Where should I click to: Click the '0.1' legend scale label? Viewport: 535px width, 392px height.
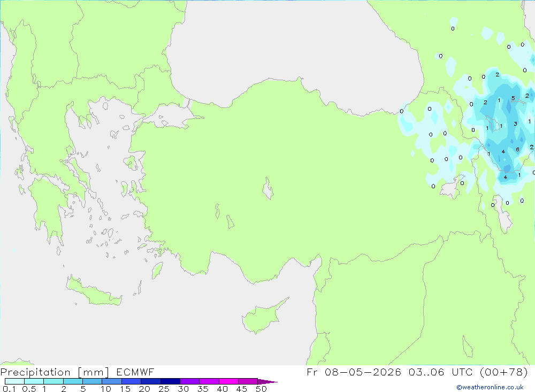tap(9, 389)
